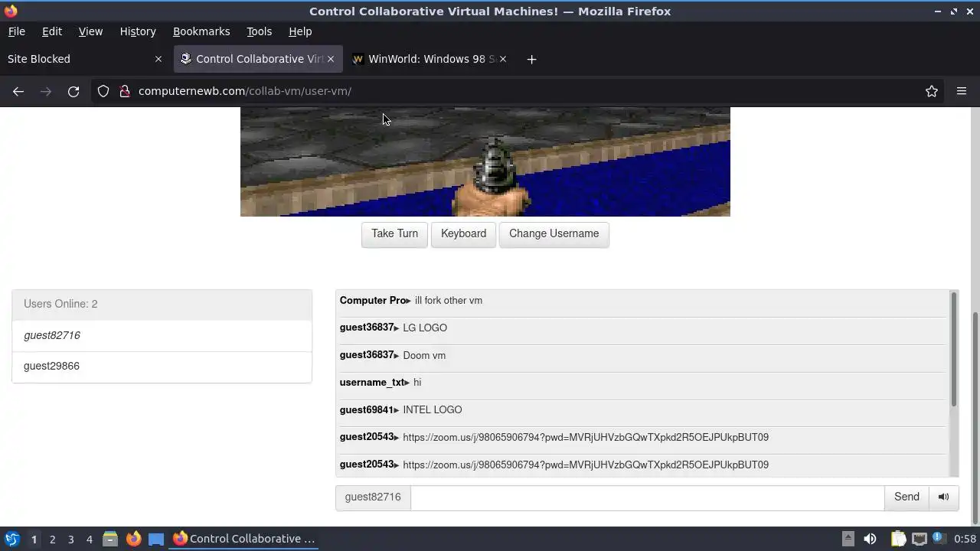Viewport: 980px width, 551px height.
Task: Show site security padlock information
Action: click(x=125, y=91)
